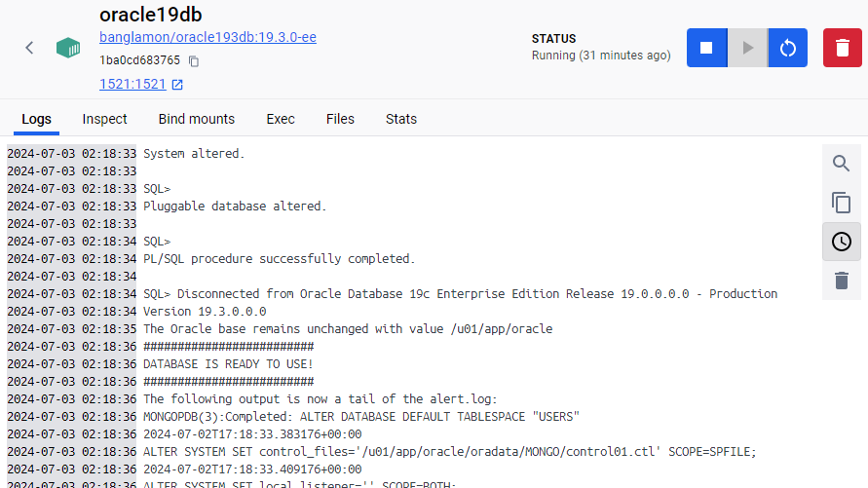The height and width of the screenshot is (488, 868).
Task: Stop the oracle19db container
Action: coord(707,48)
